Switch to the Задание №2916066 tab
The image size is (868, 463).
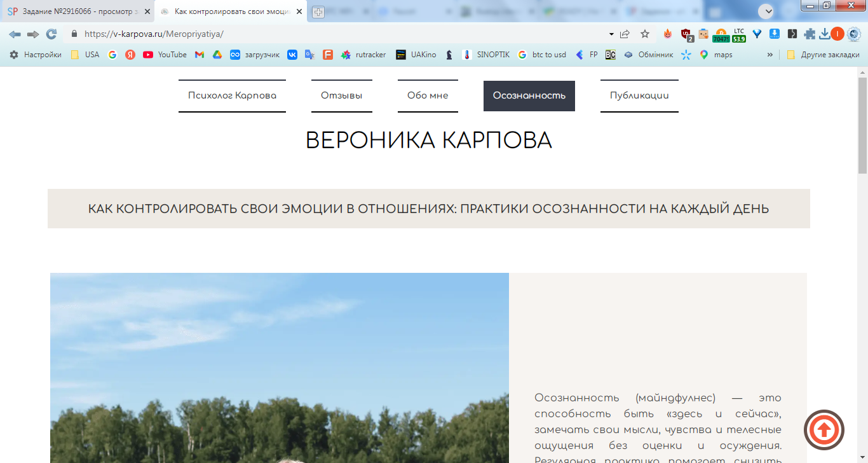[77, 11]
